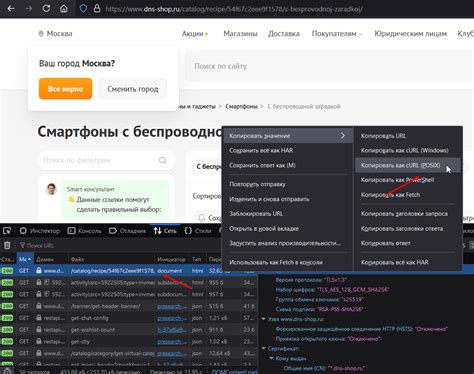Expand the Покупателям dropdown menu
This screenshot has height=374, width=474.
pyautogui.click(x=337, y=34)
